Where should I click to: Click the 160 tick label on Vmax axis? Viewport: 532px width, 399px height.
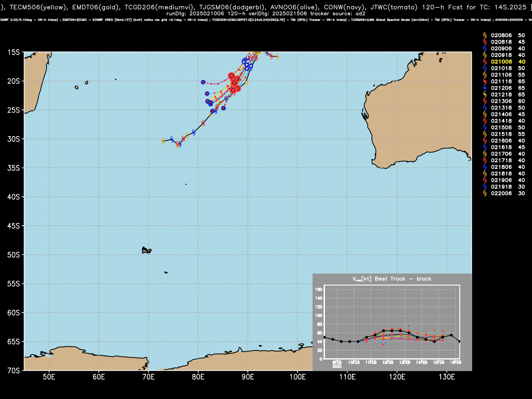click(318, 289)
